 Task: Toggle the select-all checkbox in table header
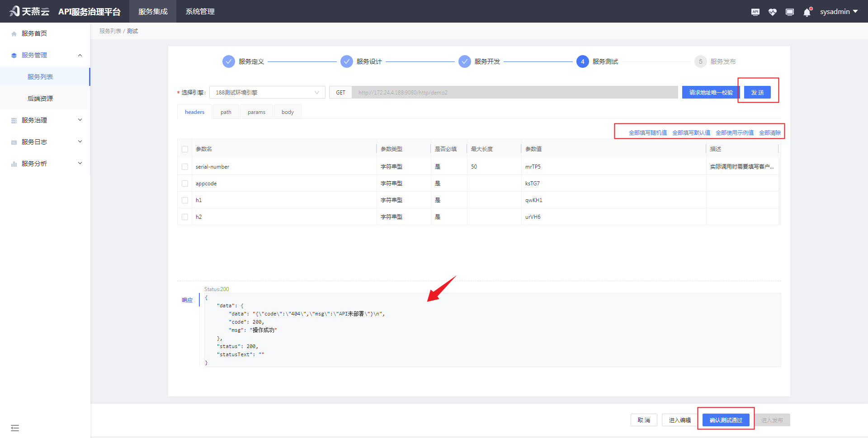pyautogui.click(x=185, y=149)
